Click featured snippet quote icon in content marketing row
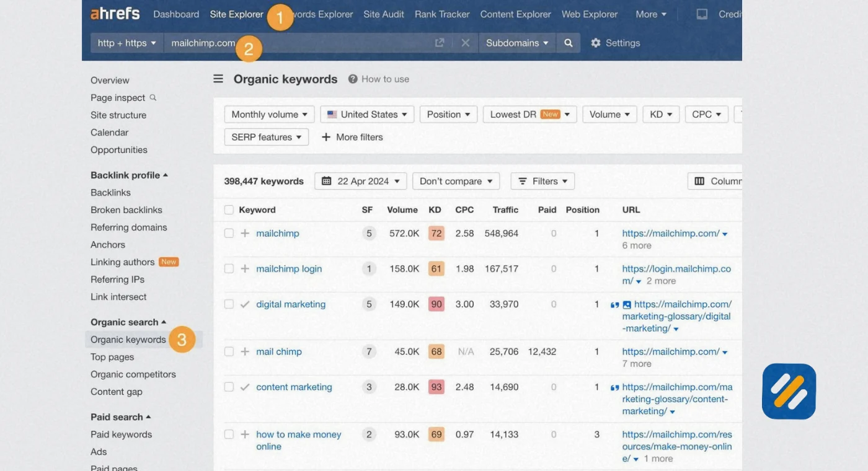868x471 pixels. [x=614, y=387]
